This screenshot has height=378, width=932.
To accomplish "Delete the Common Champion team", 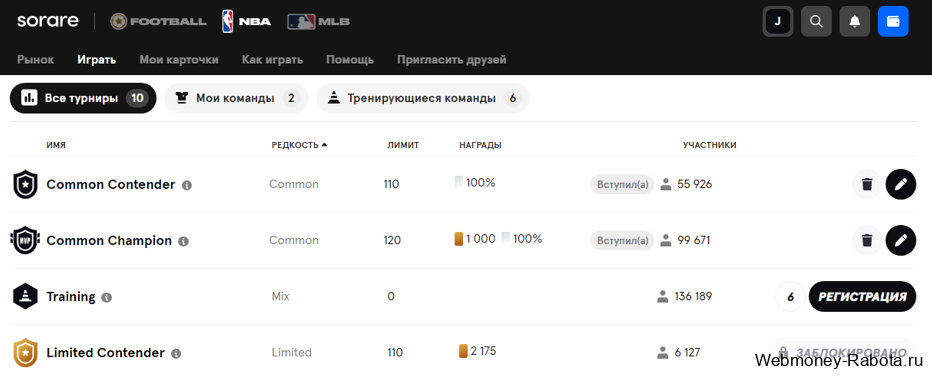I will [867, 240].
